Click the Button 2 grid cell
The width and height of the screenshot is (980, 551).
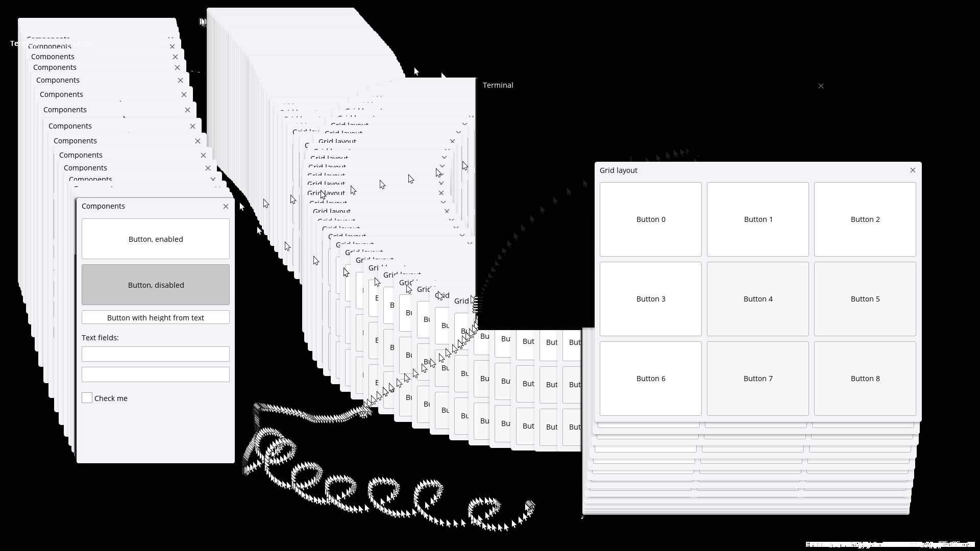865,219
